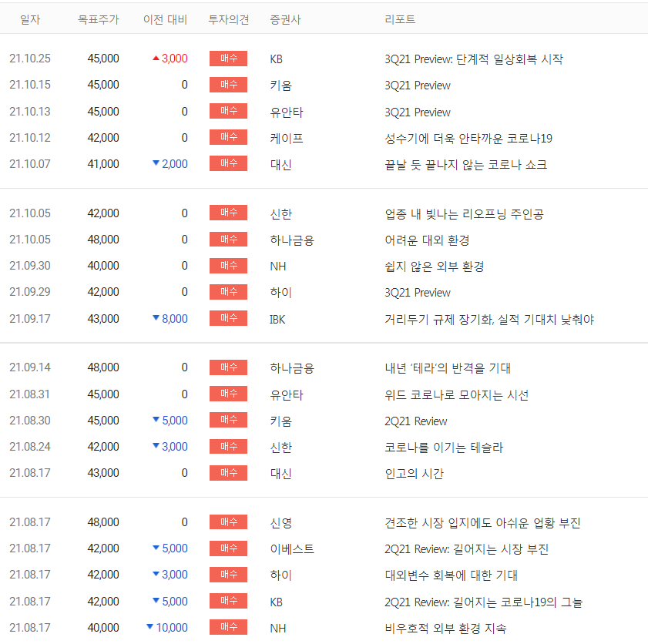Viewport: 648px width, 644px height.
Task: Open KB report 3Q21 Preview: 단계적 일상회복 시작
Action: coord(474,59)
